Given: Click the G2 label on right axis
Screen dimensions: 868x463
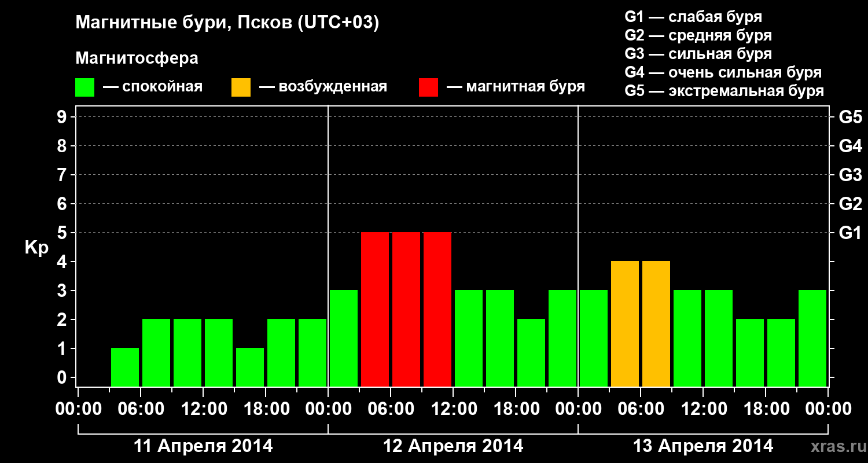Looking at the screenshot, I should click(850, 204).
